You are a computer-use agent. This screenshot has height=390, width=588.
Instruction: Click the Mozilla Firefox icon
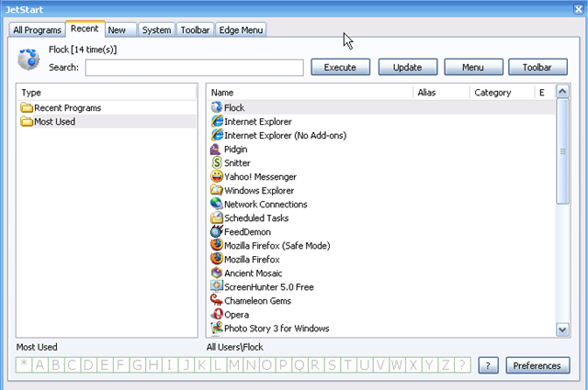click(217, 259)
